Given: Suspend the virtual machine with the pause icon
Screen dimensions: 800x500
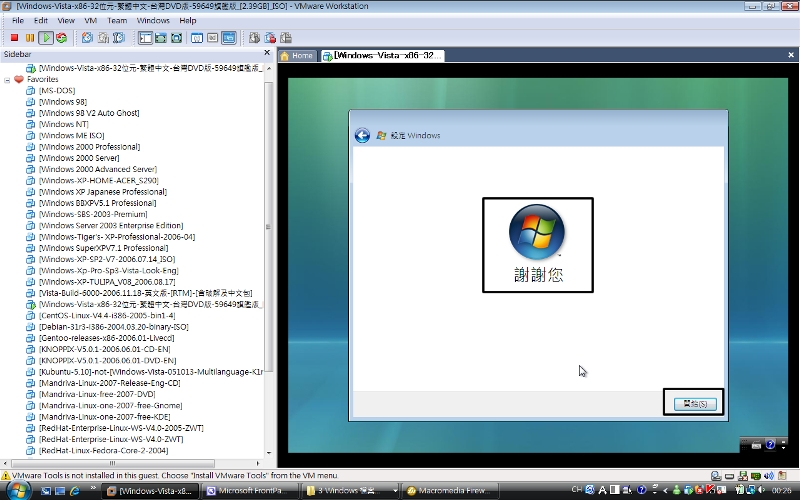Looking at the screenshot, I should point(30,38).
